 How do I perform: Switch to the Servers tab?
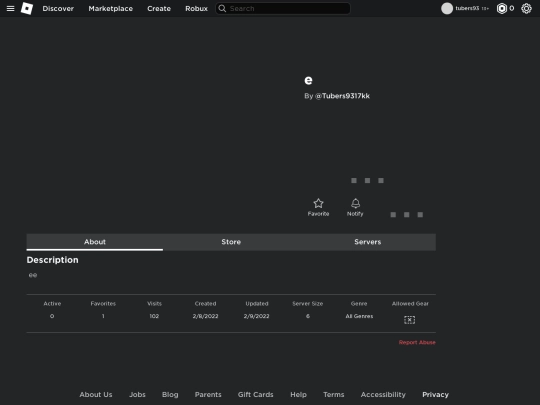click(367, 242)
